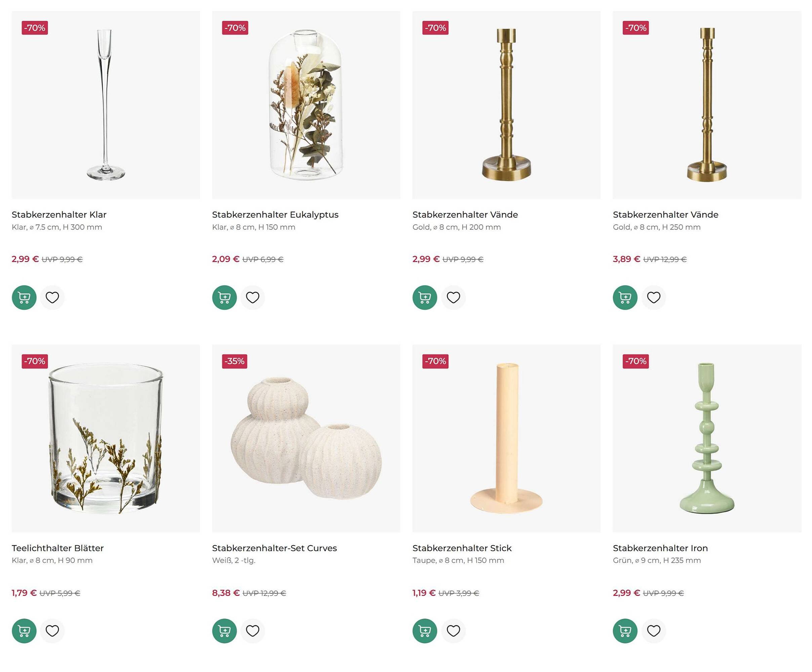This screenshot has width=812, height=672.
Task: Open the Stabkerzenhalter Eukalyptus product title
Action: point(275,215)
